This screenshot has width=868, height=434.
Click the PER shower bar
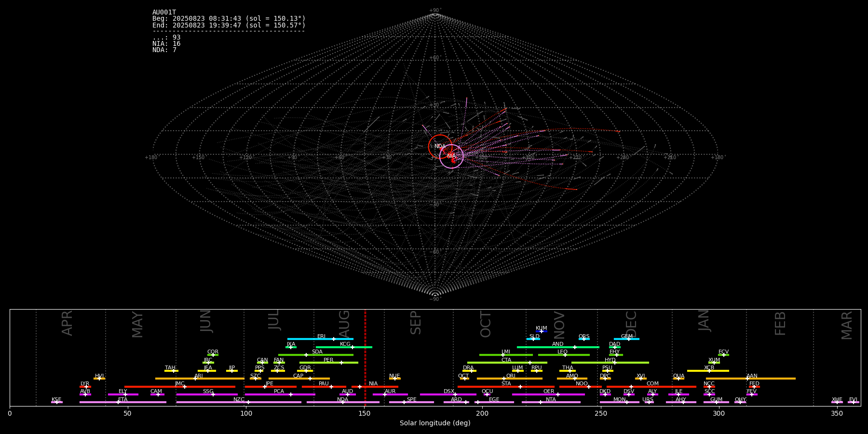[329, 363]
